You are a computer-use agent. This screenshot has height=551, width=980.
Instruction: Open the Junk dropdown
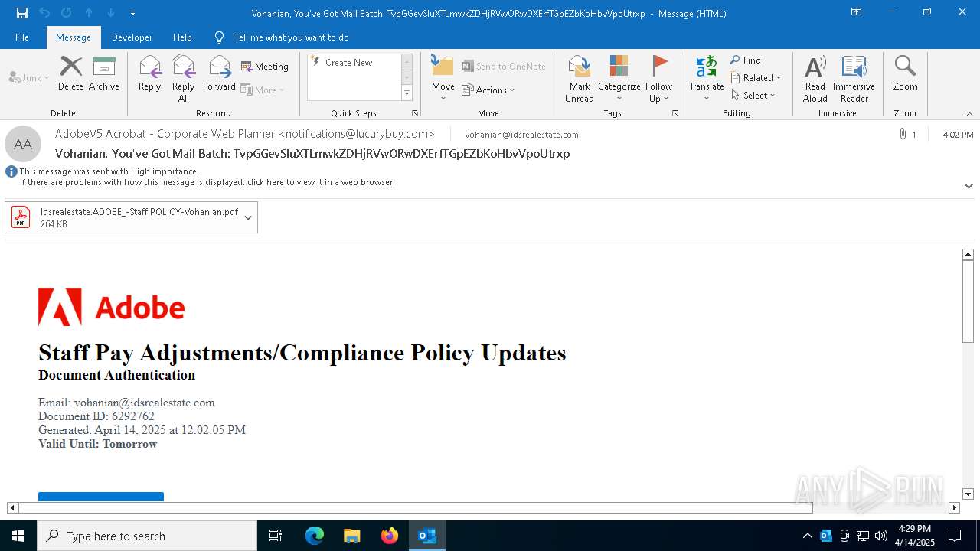click(x=29, y=77)
